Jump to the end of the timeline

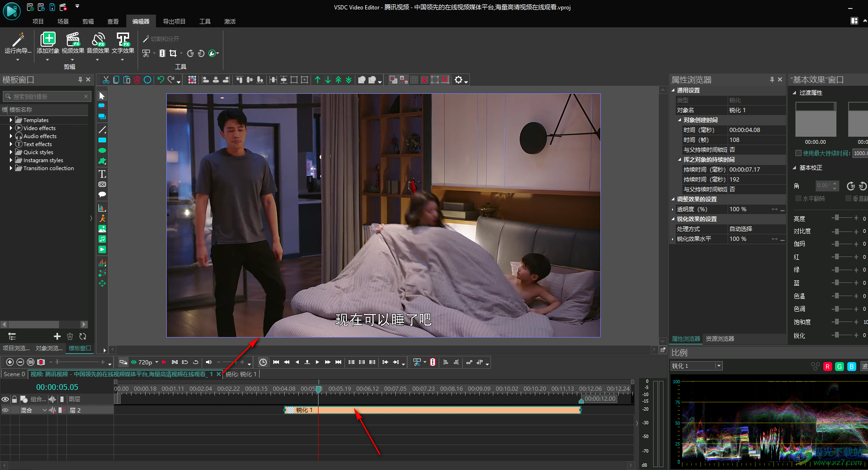pyautogui.click(x=338, y=362)
